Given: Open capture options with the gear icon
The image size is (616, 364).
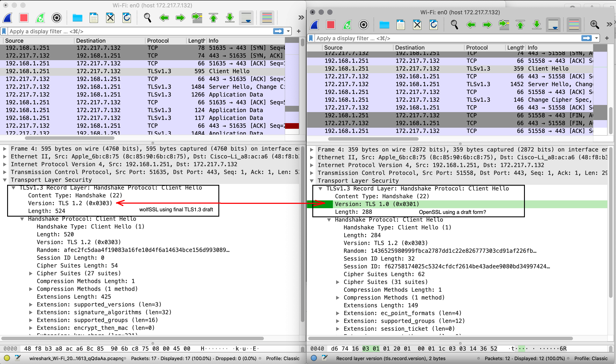Looking at the screenshot, I should 56,18.
